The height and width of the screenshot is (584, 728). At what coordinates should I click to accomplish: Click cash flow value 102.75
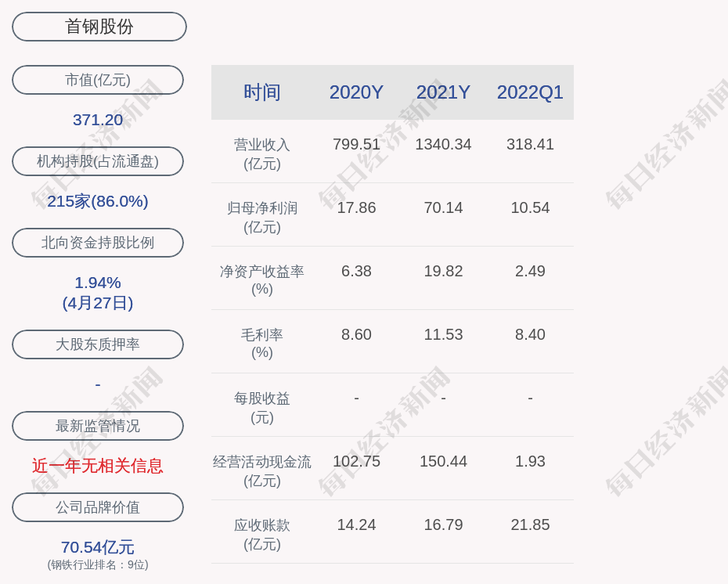pyautogui.click(x=356, y=461)
